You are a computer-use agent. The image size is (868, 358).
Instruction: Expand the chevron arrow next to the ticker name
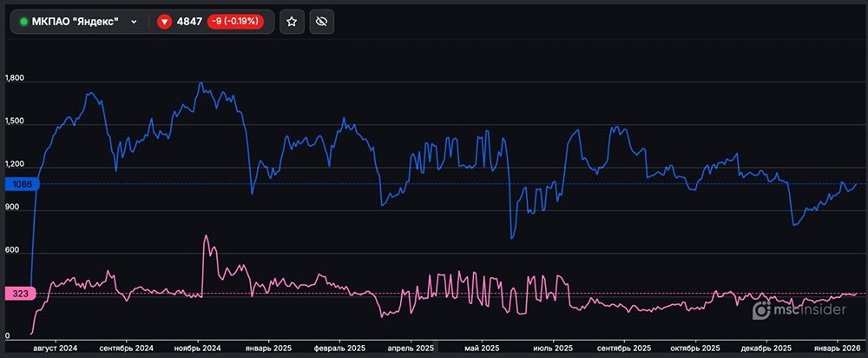tap(134, 22)
